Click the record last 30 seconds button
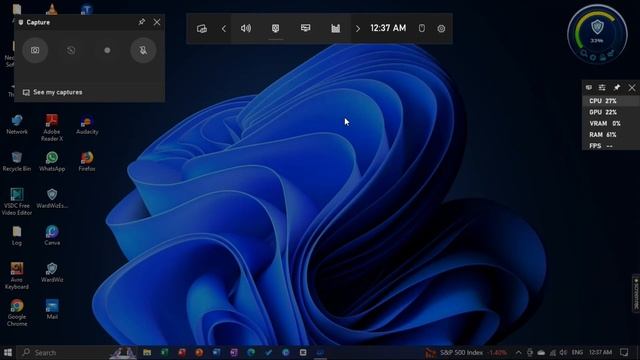The height and width of the screenshot is (360, 640). pos(71,50)
